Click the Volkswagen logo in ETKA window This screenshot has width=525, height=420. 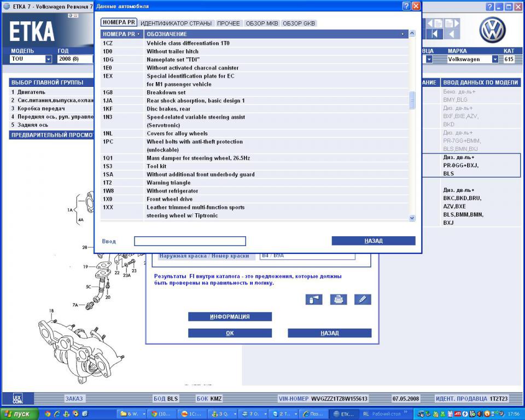tap(492, 30)
